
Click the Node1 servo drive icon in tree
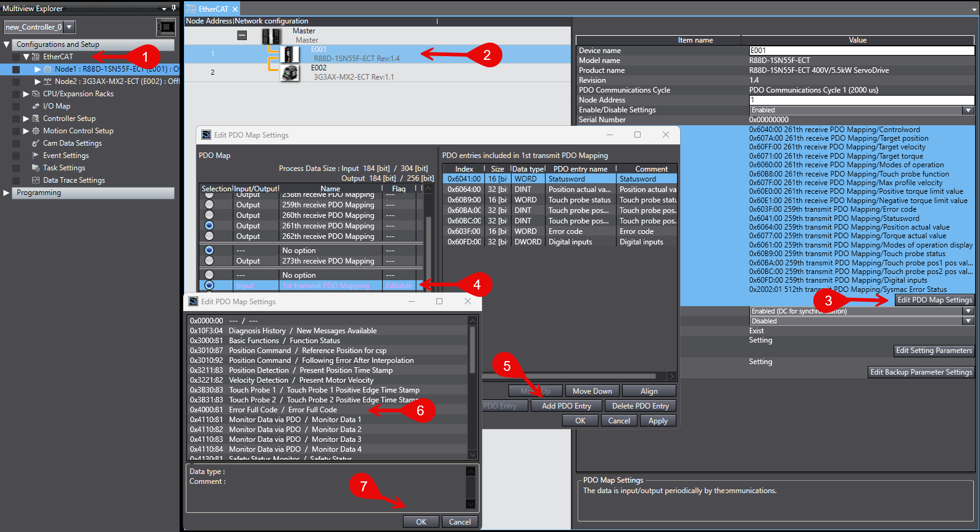[x=48, y=69]
